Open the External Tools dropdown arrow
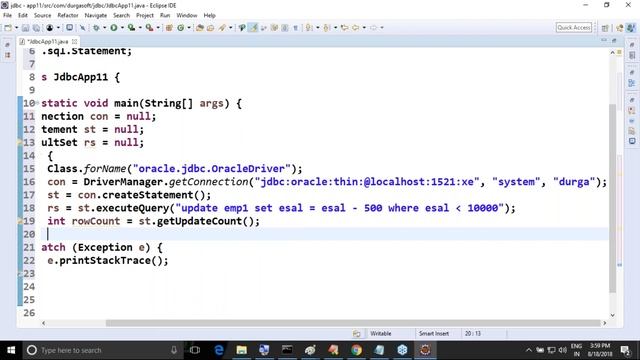 158,28
